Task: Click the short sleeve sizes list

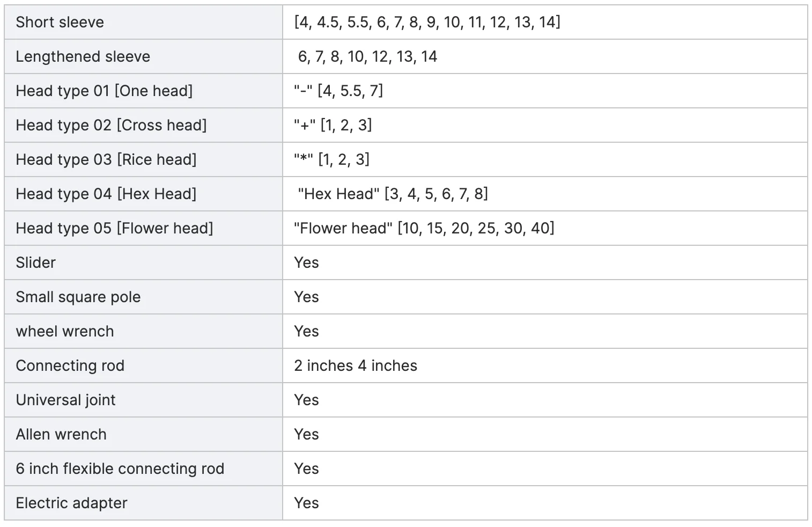Action: (427, 22)
